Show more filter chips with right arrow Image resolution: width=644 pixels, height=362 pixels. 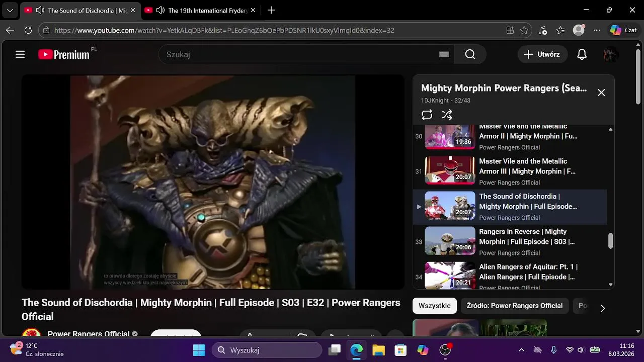pos(603,308)
